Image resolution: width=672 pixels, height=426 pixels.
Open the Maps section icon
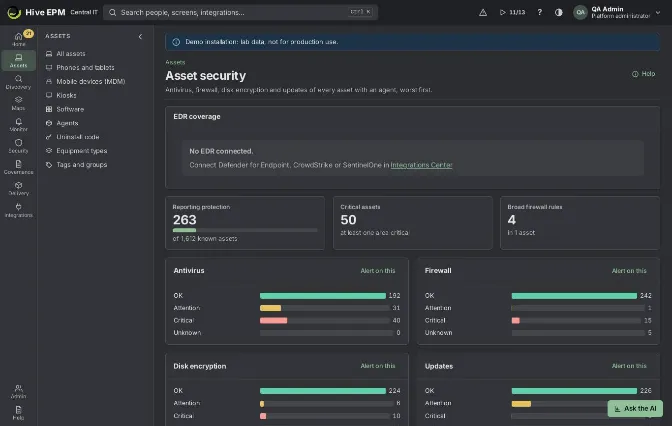point(18,103)
